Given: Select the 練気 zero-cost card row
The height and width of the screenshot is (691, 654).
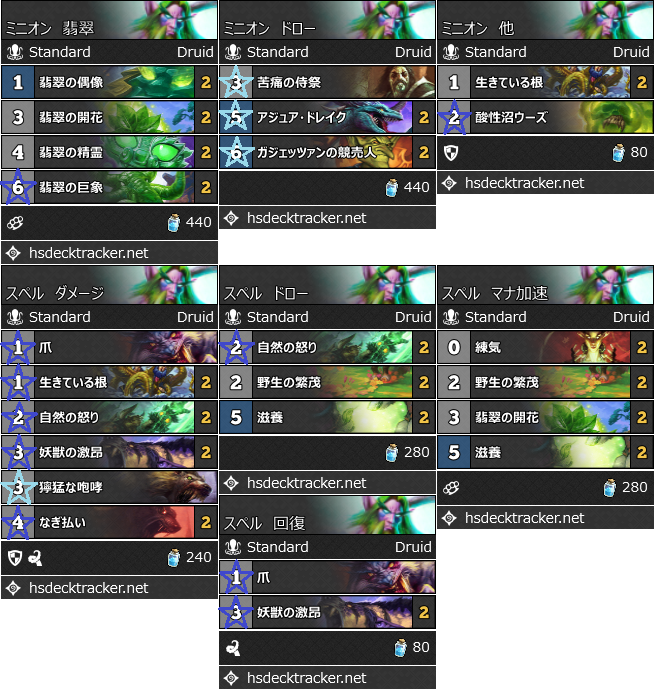Looking at the screenshot, I should pos(546,347).
